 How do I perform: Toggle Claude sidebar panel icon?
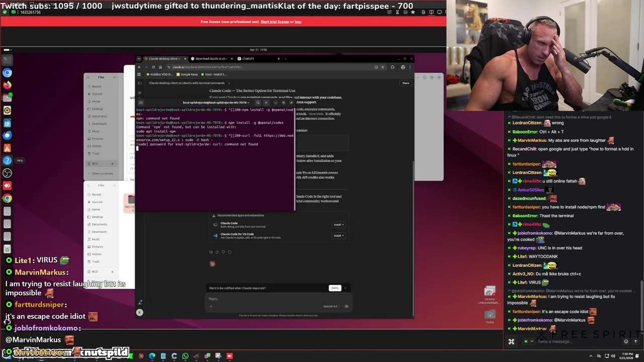pos(139,83)
